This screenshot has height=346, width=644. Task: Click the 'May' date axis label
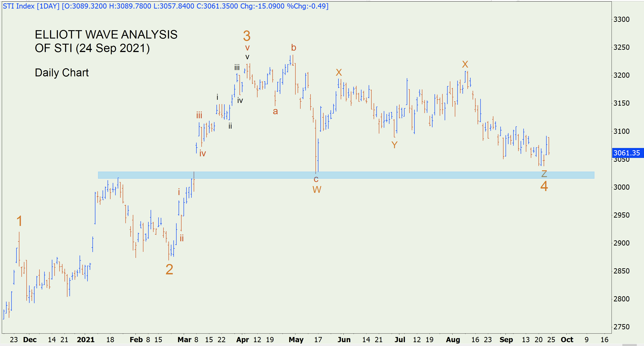(x=296, y=340)
